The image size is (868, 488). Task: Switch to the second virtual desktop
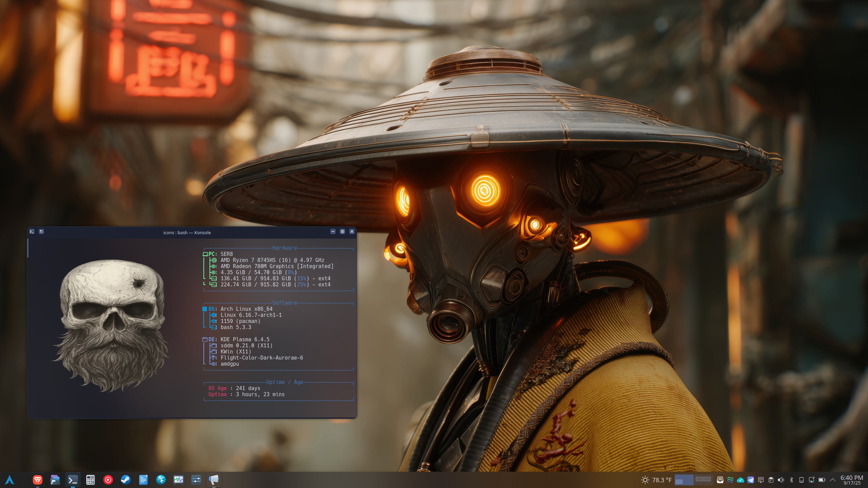(703, 480)
